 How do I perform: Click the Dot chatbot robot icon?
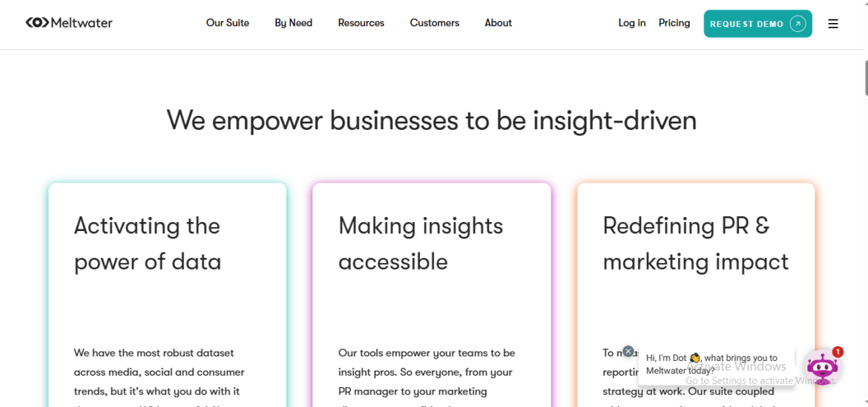click(x=822, y=367)
